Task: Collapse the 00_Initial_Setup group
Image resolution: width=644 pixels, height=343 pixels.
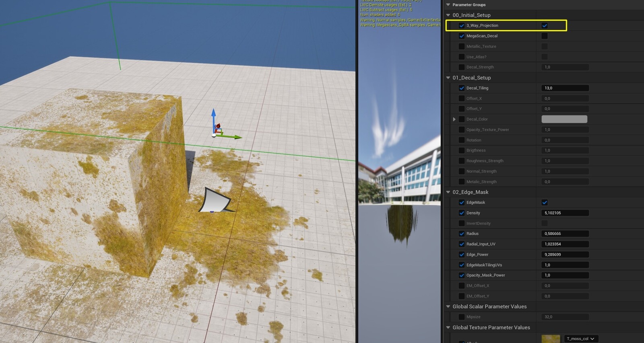Action: [448, 15]
